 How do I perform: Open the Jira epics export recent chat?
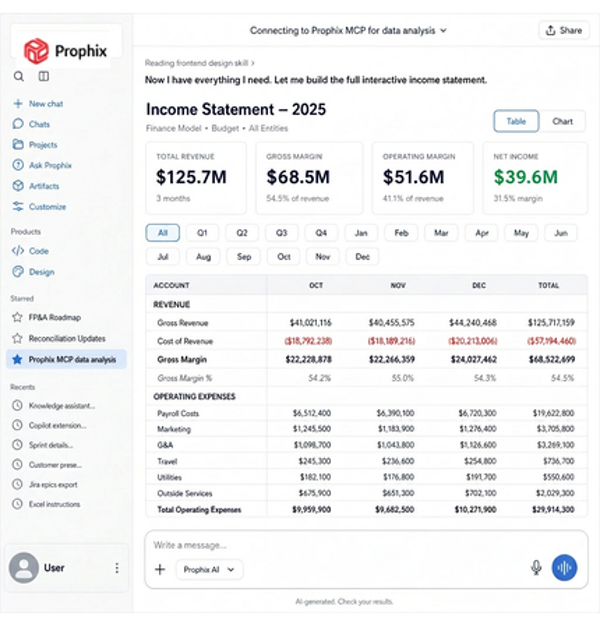53,485
